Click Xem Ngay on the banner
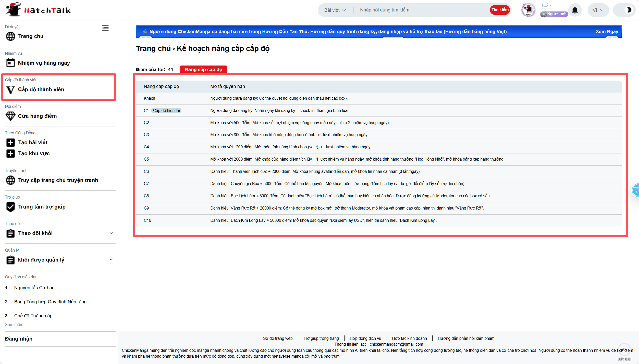 (x=607, y=32)
